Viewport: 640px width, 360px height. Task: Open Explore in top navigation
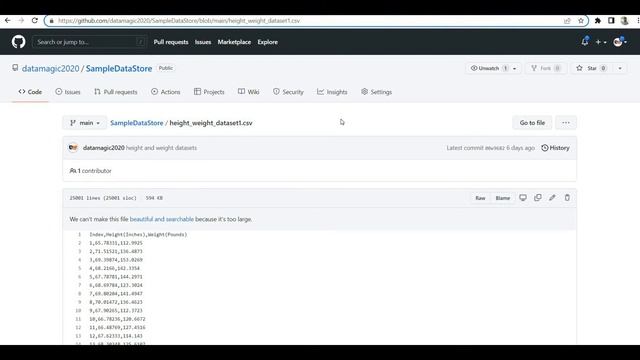point(268,42)
